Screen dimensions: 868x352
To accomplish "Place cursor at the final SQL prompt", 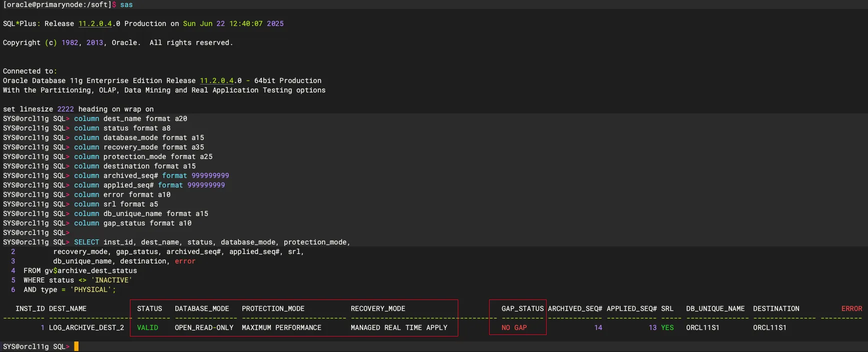I will [x=76, y=346].
